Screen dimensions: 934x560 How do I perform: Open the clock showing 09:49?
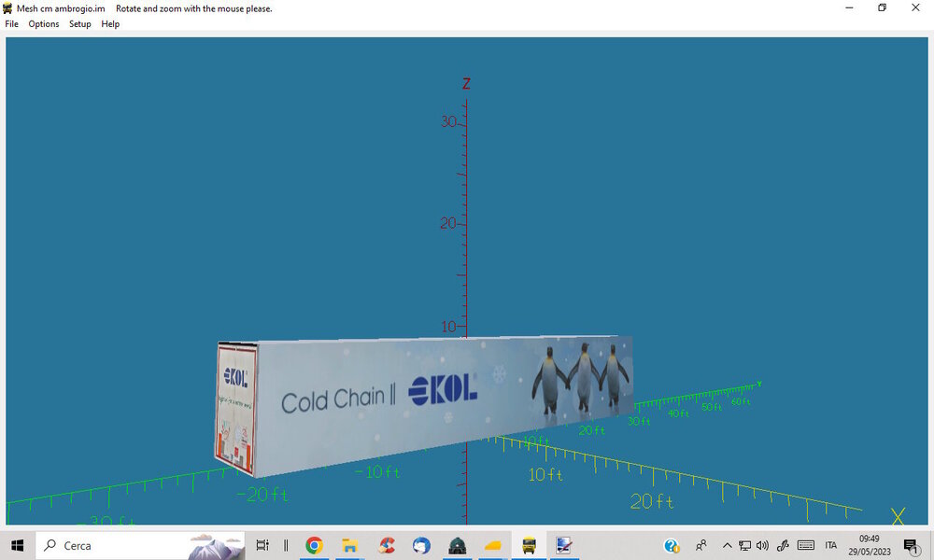click(869, 545)
